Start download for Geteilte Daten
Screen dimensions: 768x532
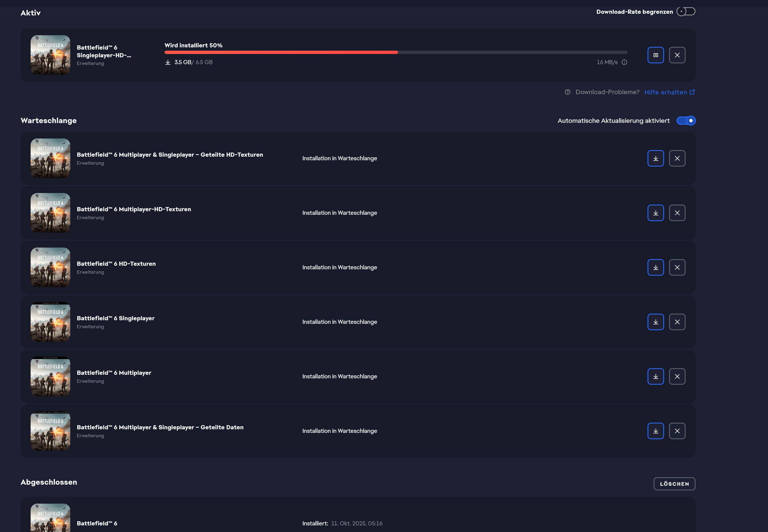click(x=656, y=431)
